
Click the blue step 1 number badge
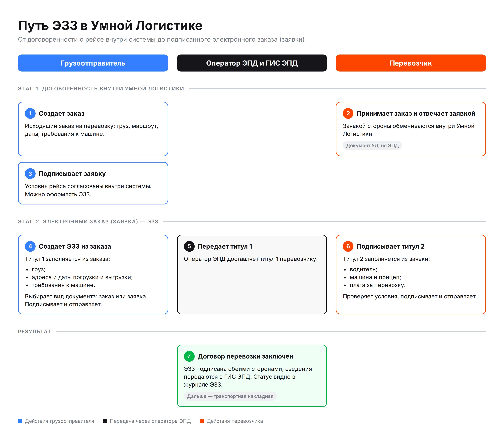click(30, 113)
